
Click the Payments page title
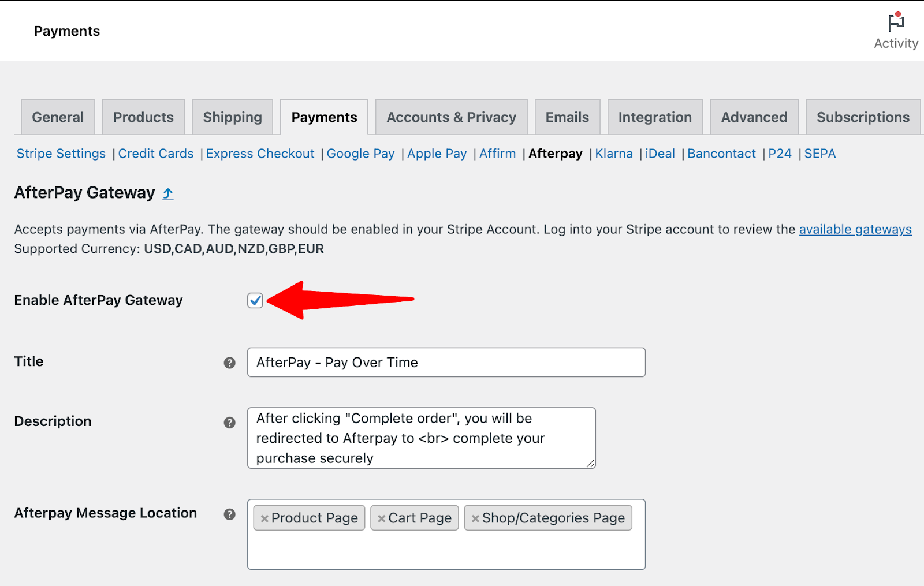(67, 31)
